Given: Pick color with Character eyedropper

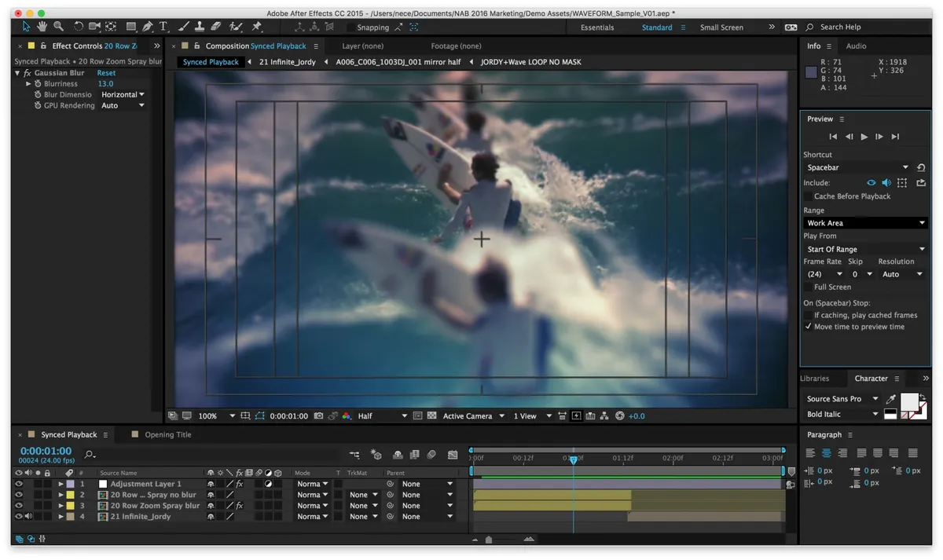Looking at the screenshot, I should pos(890,399).
